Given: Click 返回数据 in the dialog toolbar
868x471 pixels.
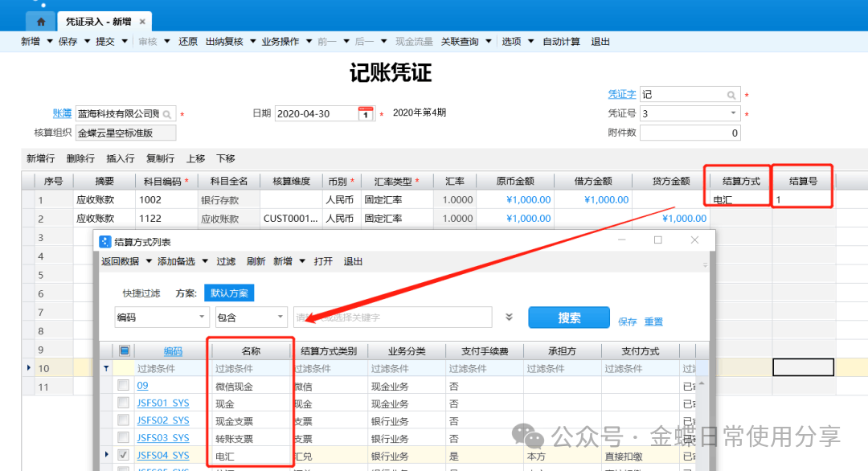Looking at the screenshot, I should click(120, 261).
